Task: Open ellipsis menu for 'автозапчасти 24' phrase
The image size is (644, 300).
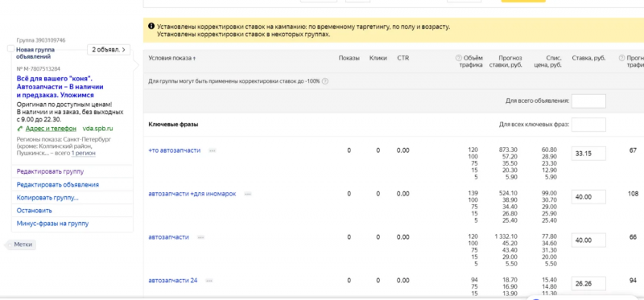Action: point(209,282)
